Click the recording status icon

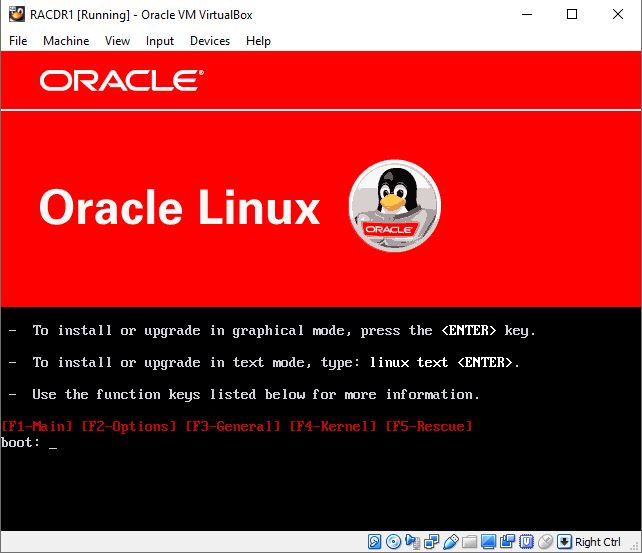pyautogui.click(x=508, y=542)
